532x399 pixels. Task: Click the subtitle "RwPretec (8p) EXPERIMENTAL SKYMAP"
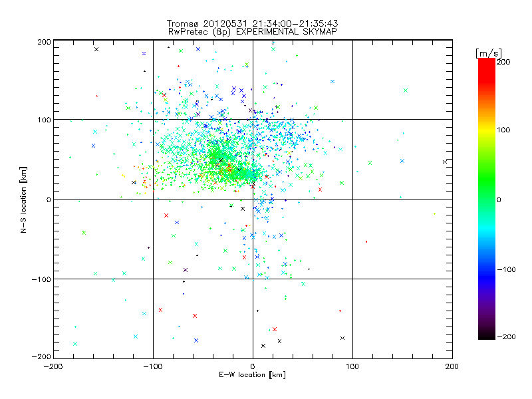tap(253, 32)
